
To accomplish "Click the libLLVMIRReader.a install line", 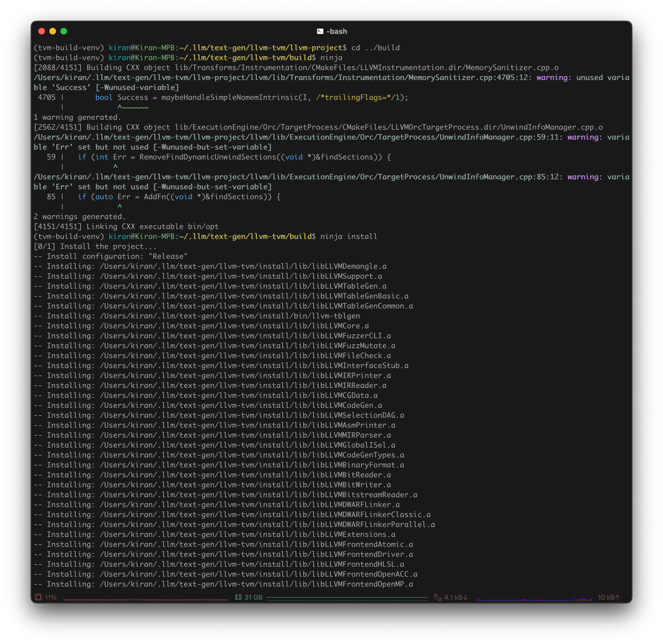I will click(x=210, y=385).
